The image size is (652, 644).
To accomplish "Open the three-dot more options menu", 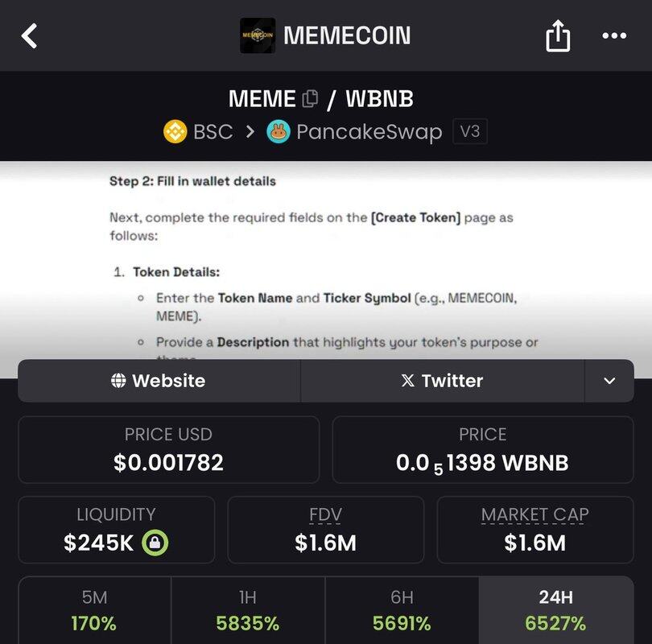I will click(614, 35).
